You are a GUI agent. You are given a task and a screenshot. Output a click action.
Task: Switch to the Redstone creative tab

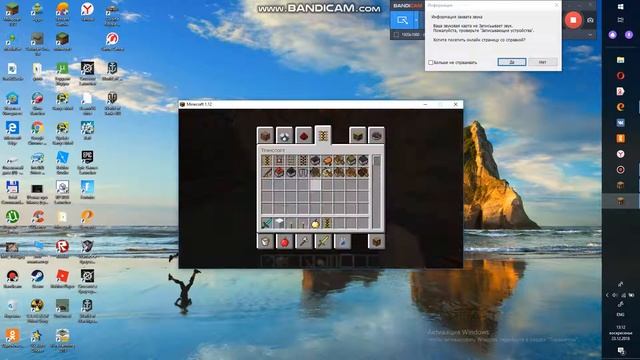click(304, 136)
